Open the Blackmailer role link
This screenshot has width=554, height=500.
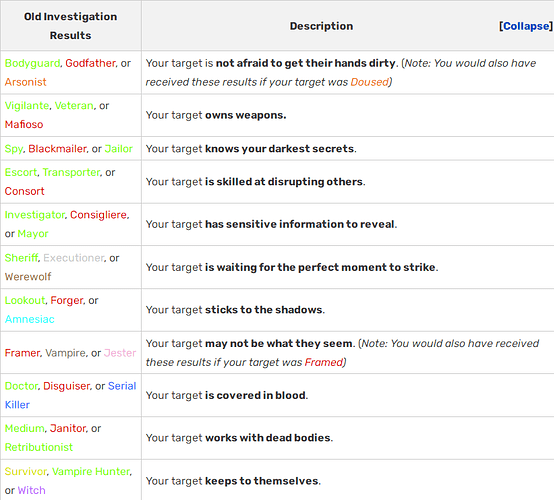tap(57, 149)
